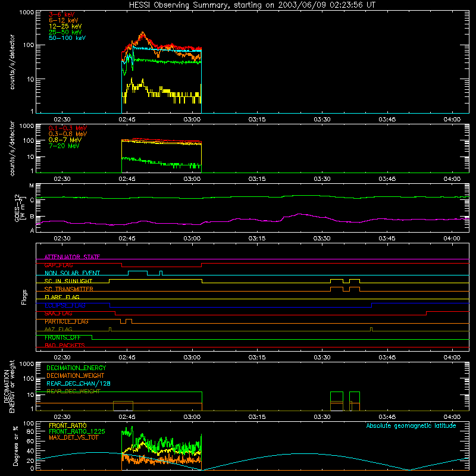Select the red 'BAD_PACKETS' label
Screen dimensions: 476x476
click(x=65, y=345)
